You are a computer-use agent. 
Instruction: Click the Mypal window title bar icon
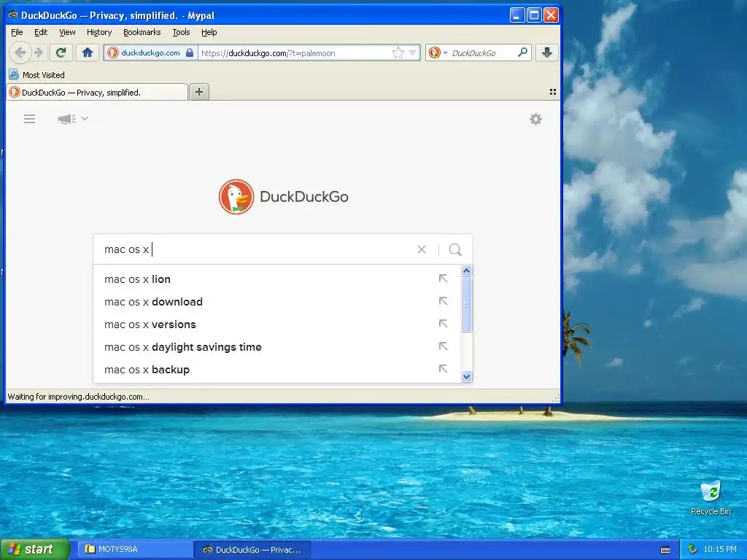(13, 15)
